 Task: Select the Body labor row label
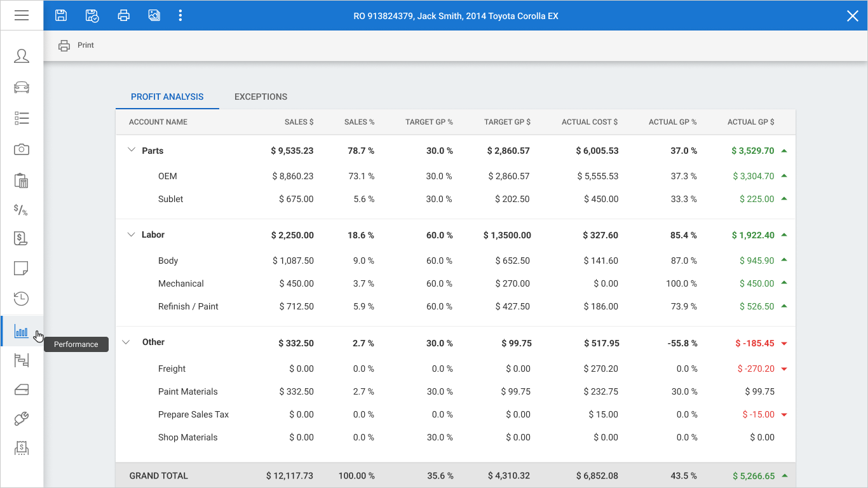coord(168,261)
